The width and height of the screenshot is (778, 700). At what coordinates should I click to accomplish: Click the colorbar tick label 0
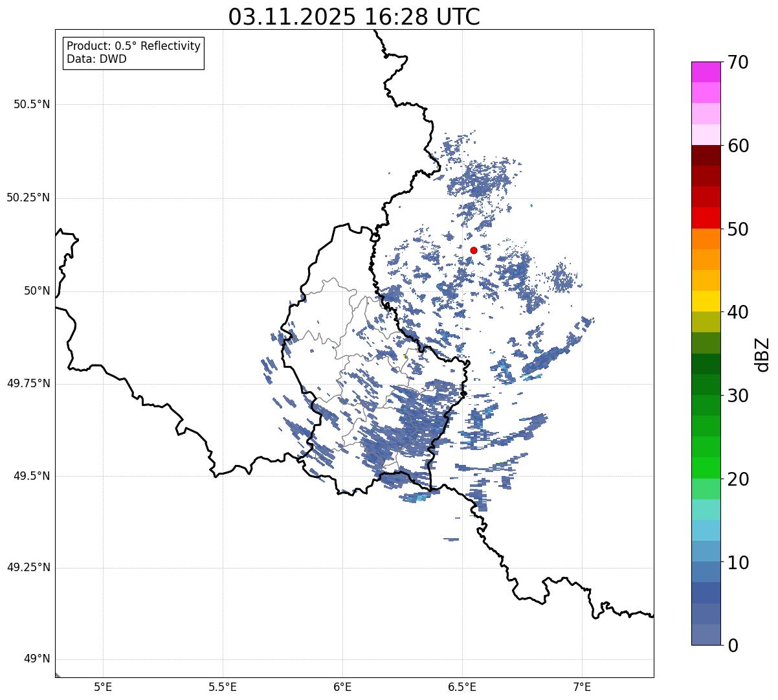732,646
